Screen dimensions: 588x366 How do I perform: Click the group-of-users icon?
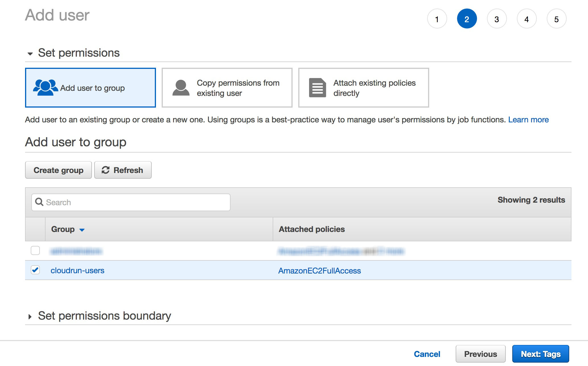45,87
